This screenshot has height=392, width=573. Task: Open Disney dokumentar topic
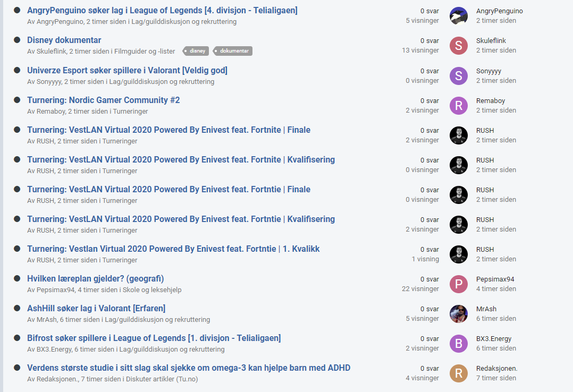(64, 40)
